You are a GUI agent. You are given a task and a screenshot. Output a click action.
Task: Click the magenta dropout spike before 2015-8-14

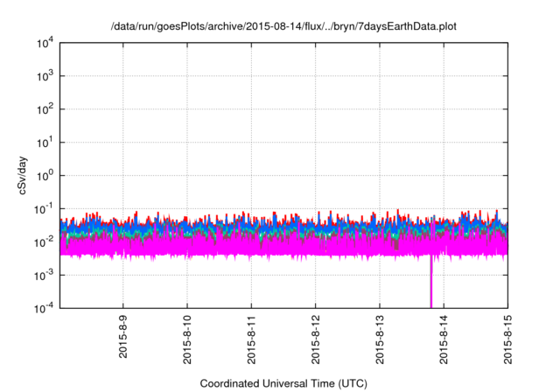click(x=431, y=282)
